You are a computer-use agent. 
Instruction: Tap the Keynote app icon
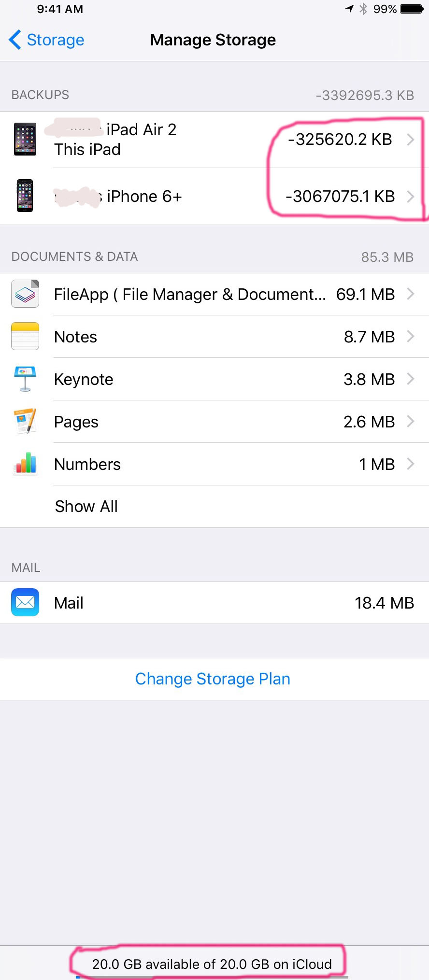coord(25,379)
